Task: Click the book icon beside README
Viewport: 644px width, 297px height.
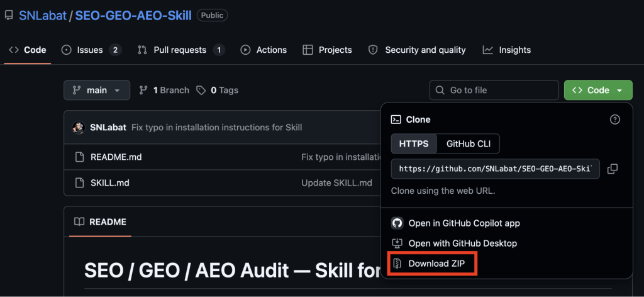Action: 79,222
